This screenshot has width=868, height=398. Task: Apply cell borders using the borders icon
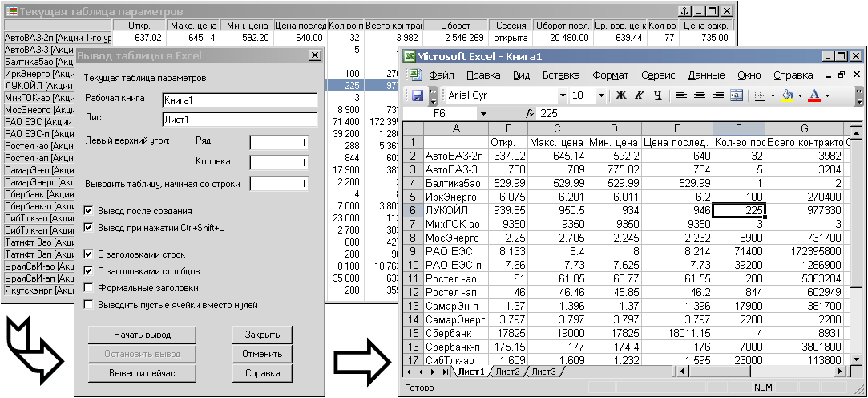point(761,95)
